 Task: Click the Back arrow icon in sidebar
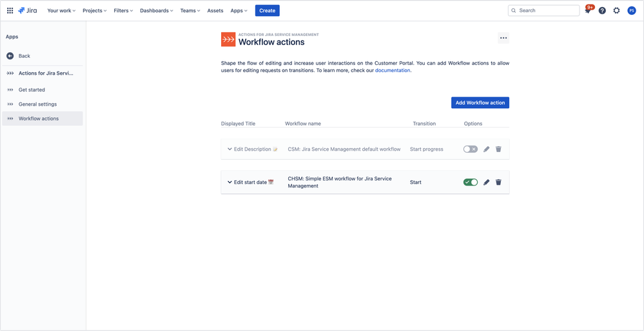pos(10,56)
